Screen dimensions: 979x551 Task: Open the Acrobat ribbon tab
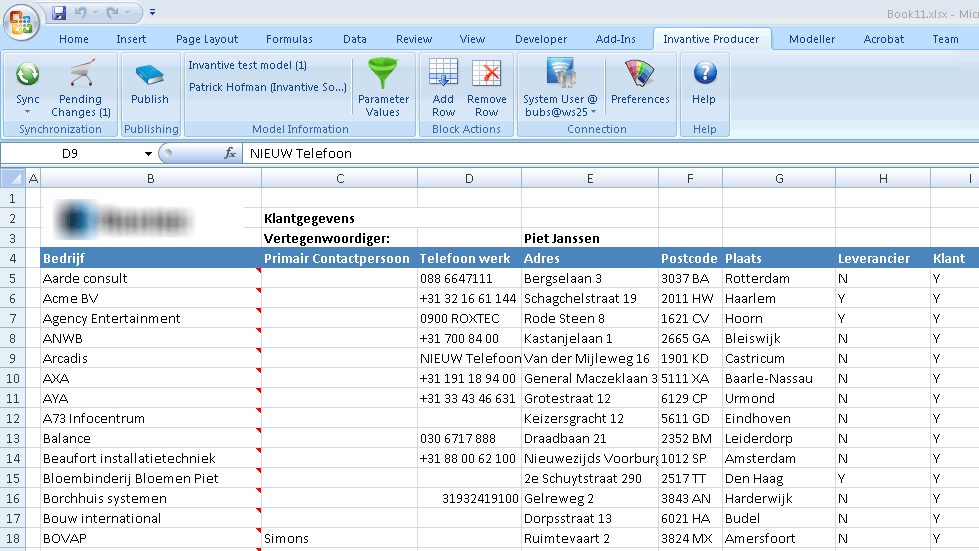(x=883, y=39)
